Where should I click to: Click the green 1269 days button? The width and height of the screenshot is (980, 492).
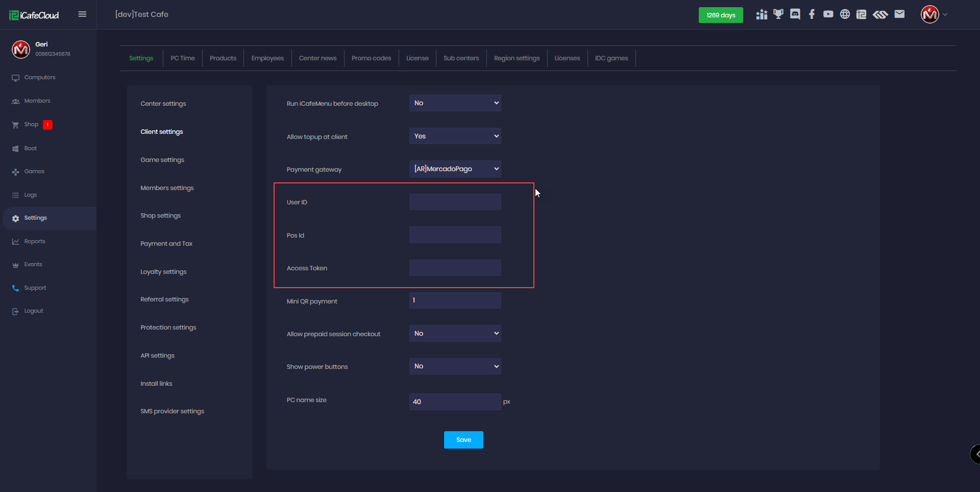720,15
